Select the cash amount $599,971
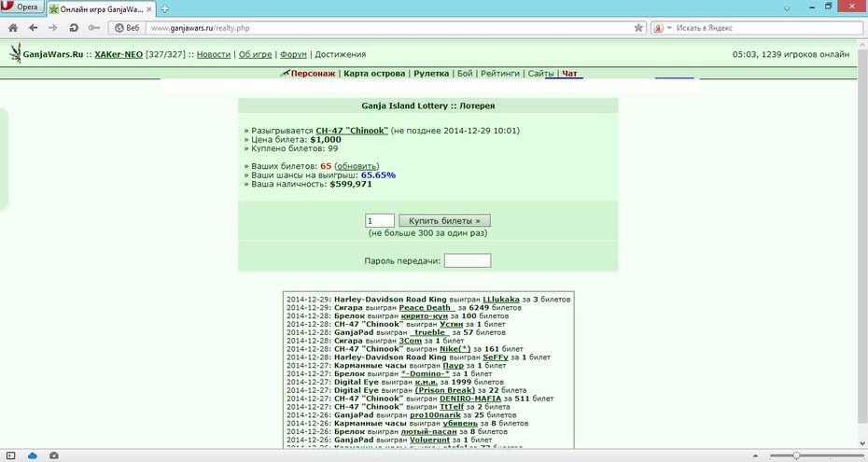The image size is (868, 462). (351, 184)
